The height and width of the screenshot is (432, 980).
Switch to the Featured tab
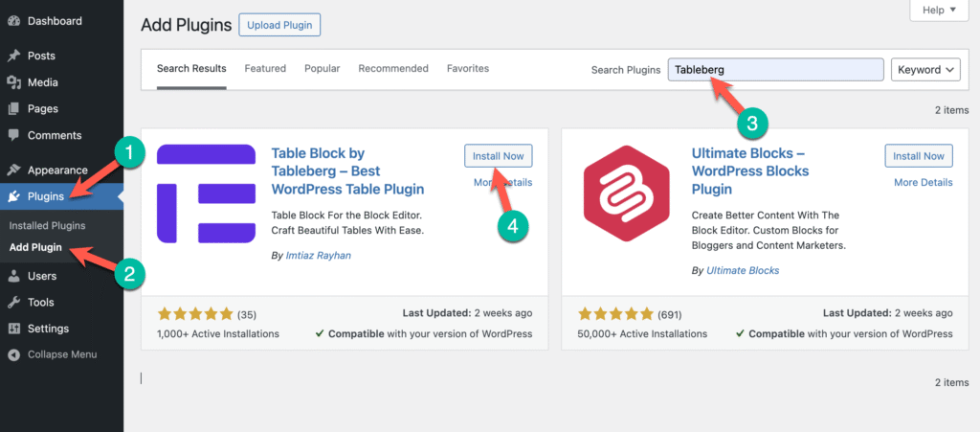pos(265,69)
